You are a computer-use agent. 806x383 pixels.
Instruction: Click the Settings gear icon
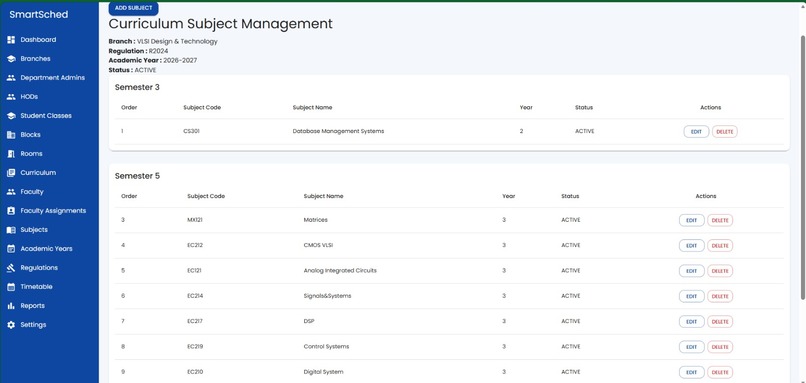(x=11, y=325)
